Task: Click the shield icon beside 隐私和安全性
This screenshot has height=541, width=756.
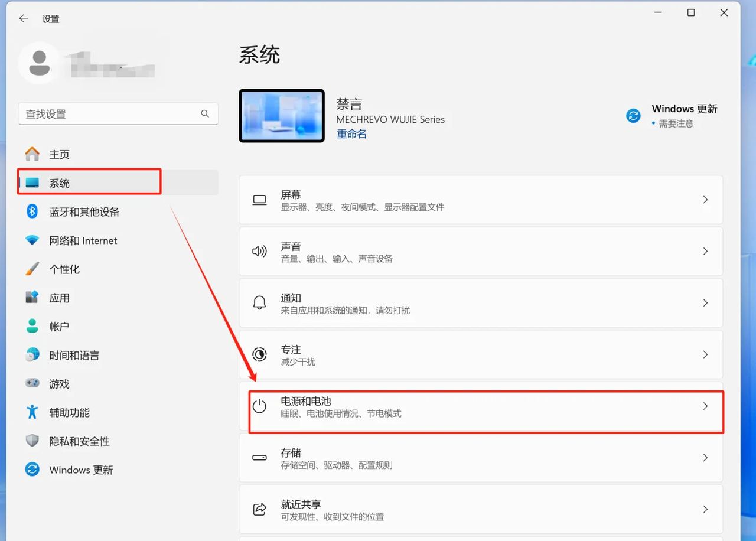Action: (x=32, y=441)
